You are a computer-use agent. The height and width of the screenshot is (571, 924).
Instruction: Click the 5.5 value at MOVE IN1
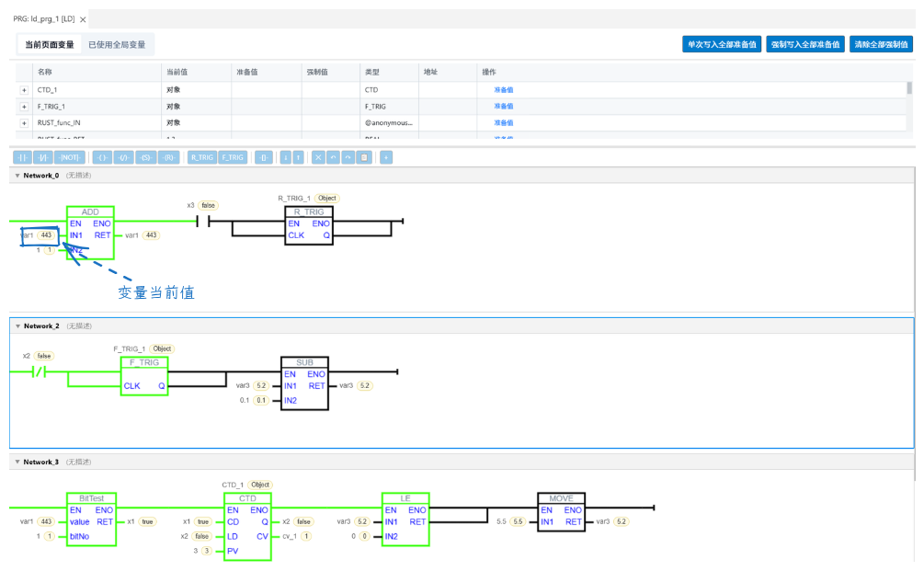coord(518,521)
